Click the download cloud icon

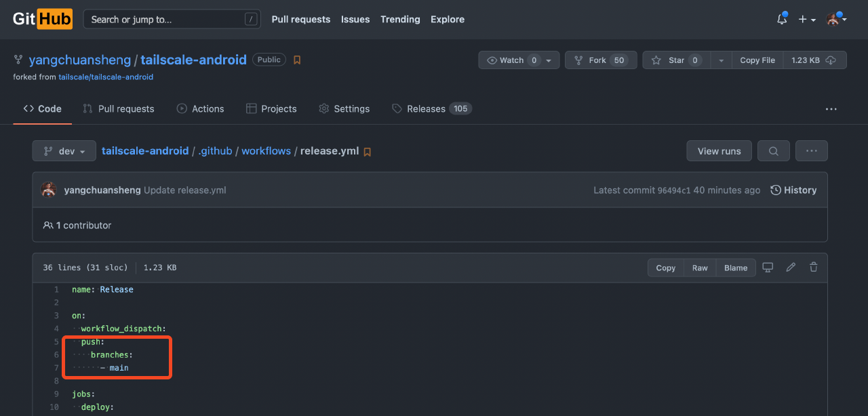831,60
